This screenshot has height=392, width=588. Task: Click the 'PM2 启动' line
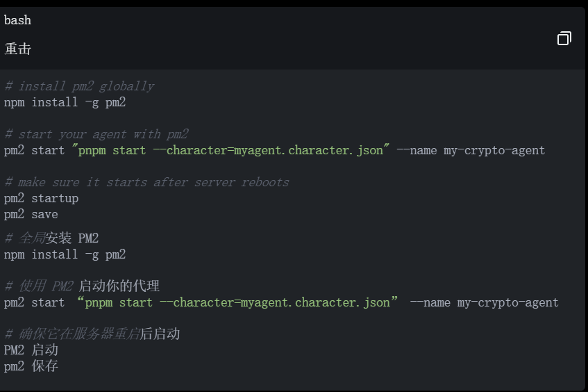click(31, 350)
